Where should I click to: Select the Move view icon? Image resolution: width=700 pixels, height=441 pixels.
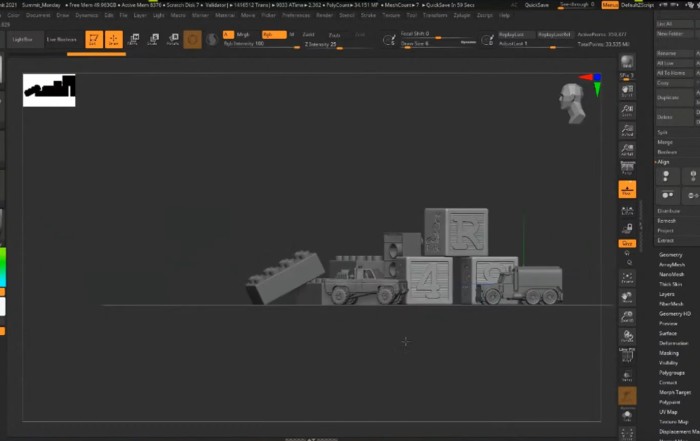coord(627,298)
